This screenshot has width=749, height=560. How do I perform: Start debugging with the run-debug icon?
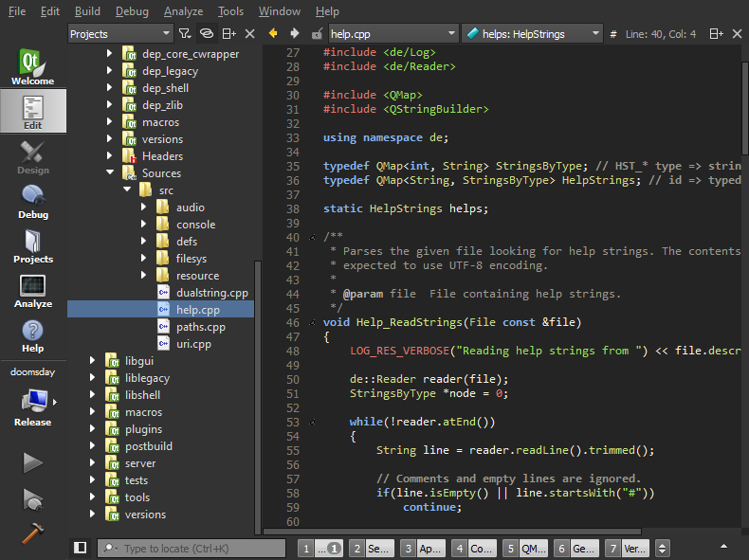coord(33,498)
